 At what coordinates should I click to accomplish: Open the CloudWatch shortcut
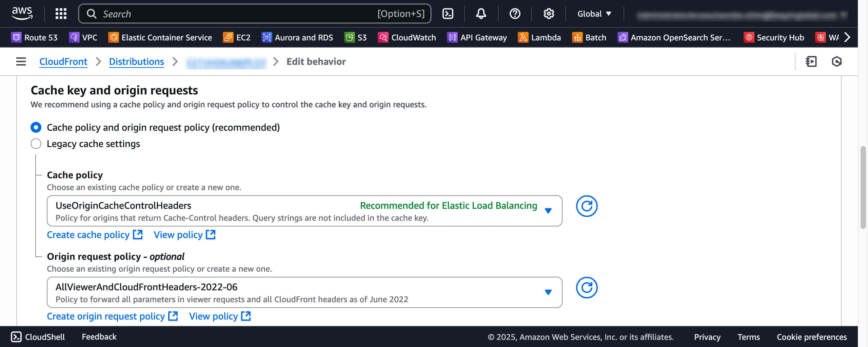407,37
